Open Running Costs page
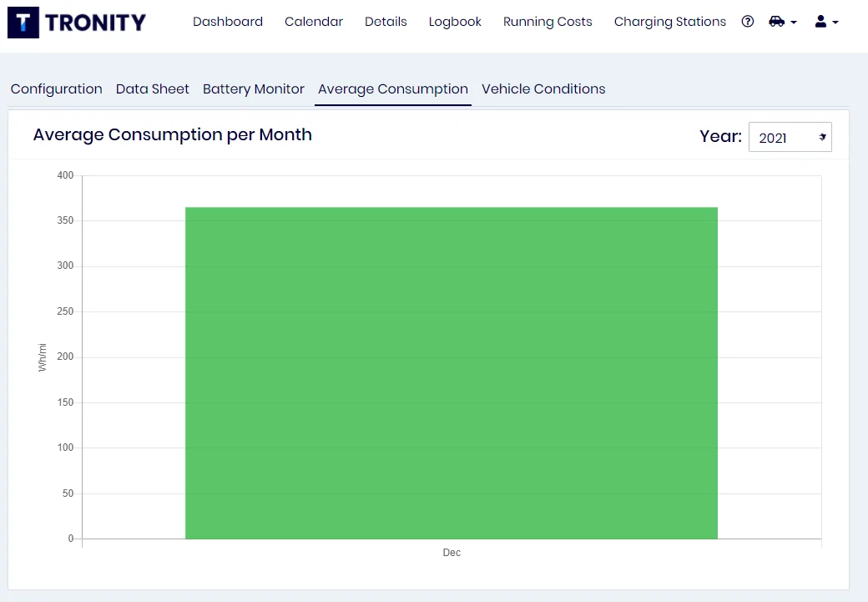Image resolution: width=868 pixels, height=602 pixels. tap(548, 22)
